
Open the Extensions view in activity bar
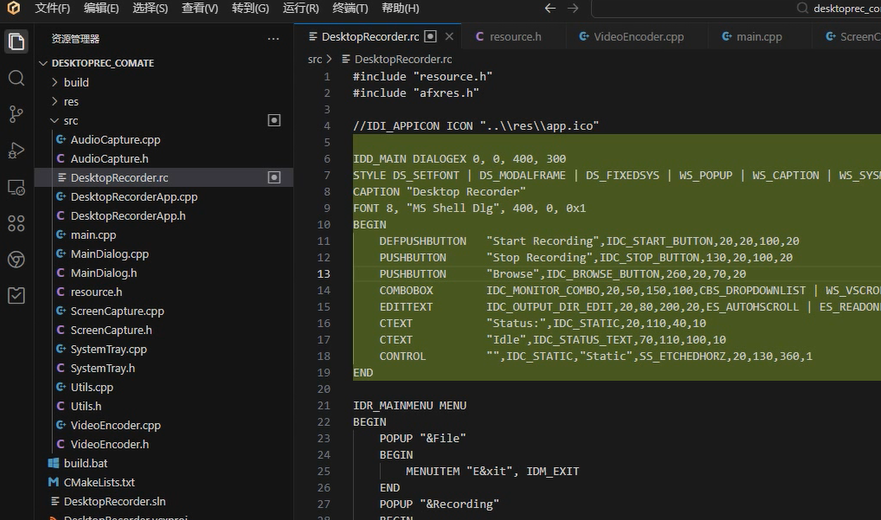click(x=16, y=223)
